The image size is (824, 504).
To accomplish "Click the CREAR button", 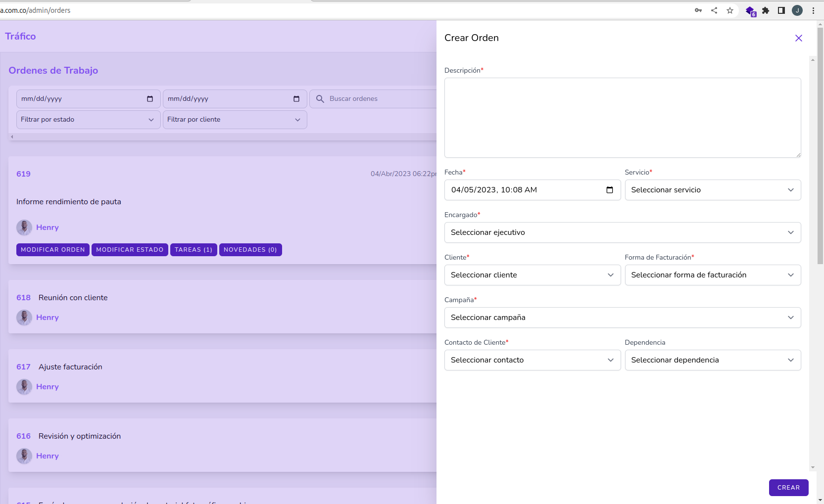I will pyautogui.click(x=788, y=488).
